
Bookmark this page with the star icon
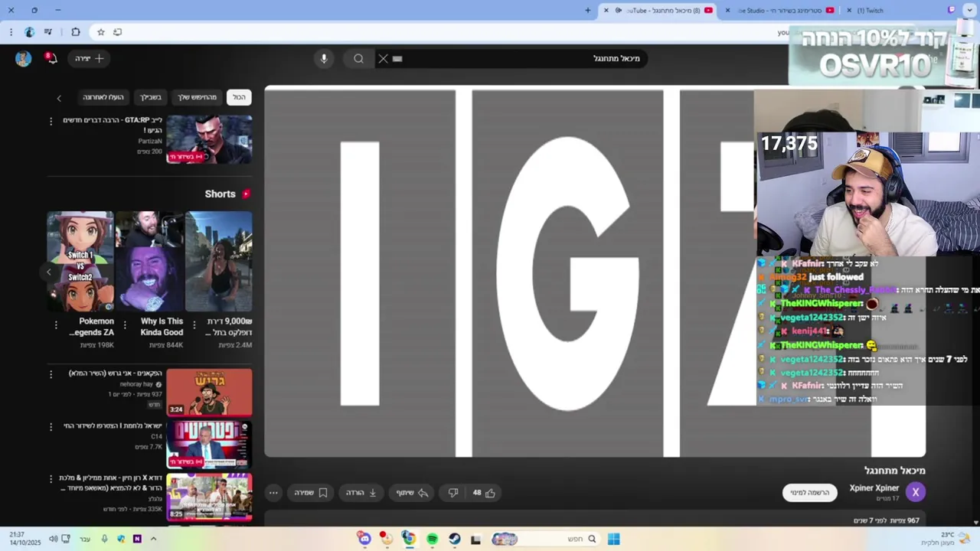point(100,32)
